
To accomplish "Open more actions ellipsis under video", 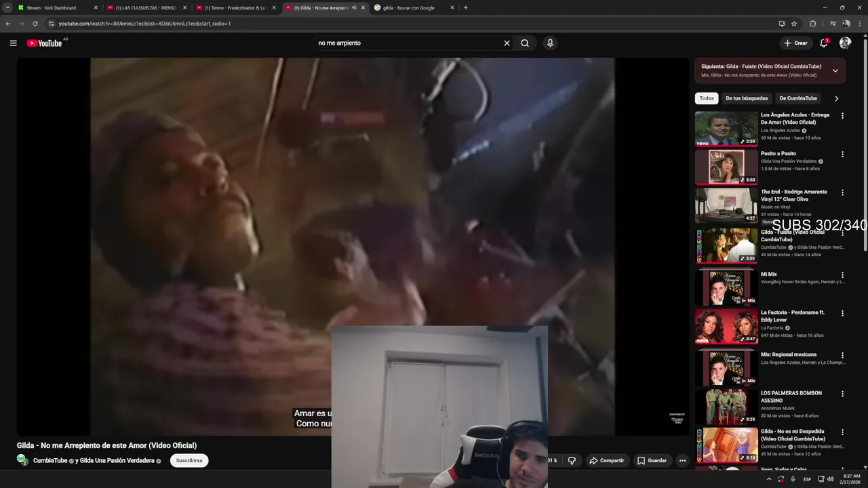I will (x=682, y=460).
